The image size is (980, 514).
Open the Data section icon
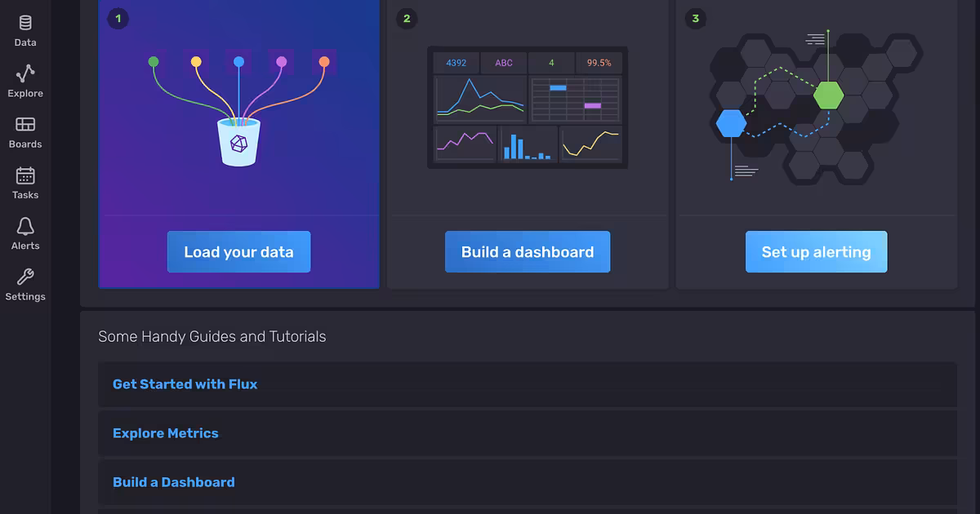25,23
